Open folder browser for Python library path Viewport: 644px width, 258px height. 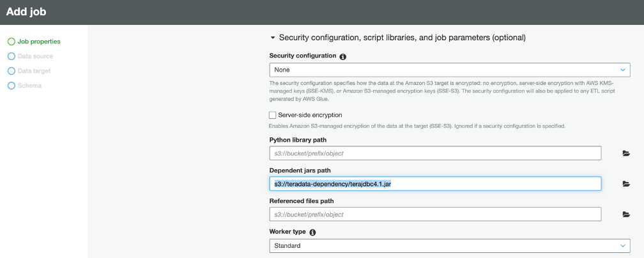pyautogui.click(x=626, y=153)
